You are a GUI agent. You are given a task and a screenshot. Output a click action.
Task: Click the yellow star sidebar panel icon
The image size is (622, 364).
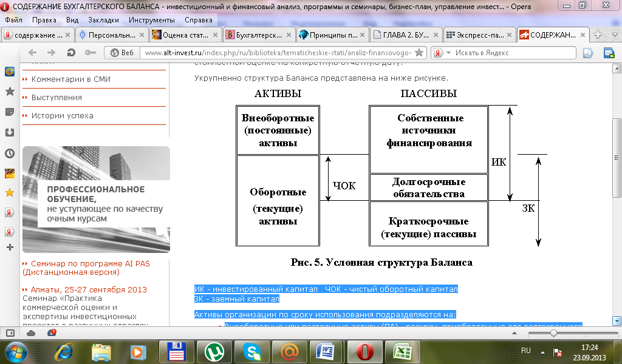pyautogui.click(x=10, y=193)
